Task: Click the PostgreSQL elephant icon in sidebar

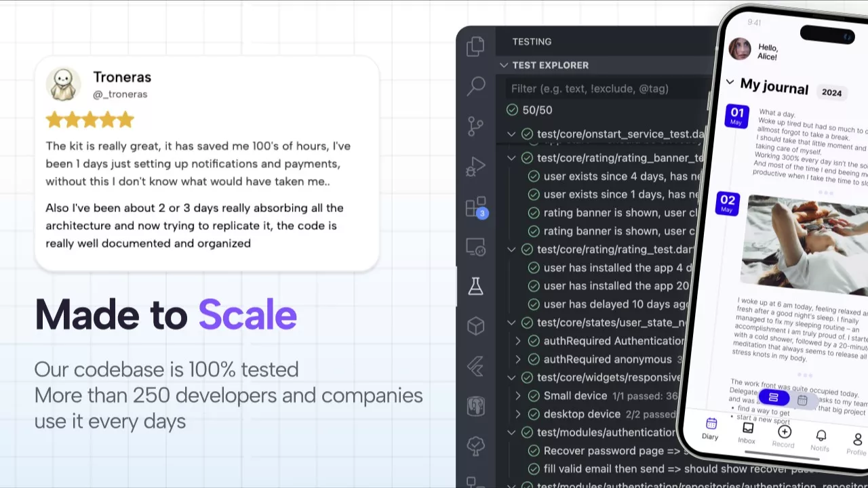Action: 476,406
